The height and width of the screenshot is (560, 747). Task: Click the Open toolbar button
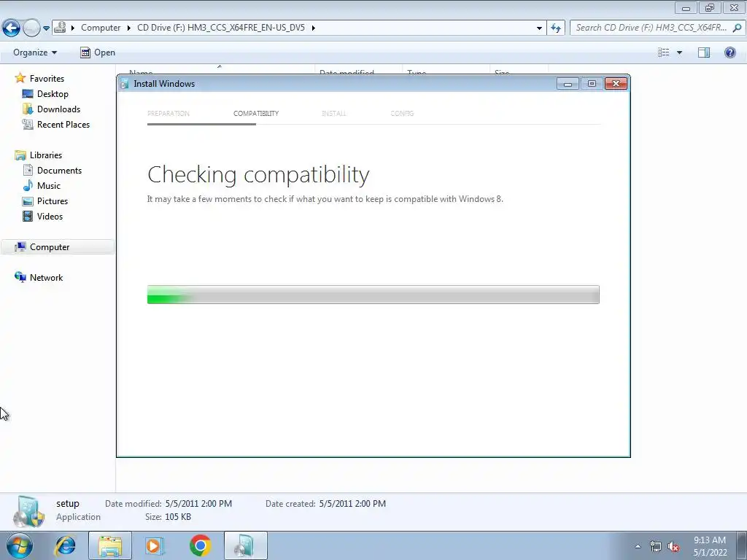point(98,52)
